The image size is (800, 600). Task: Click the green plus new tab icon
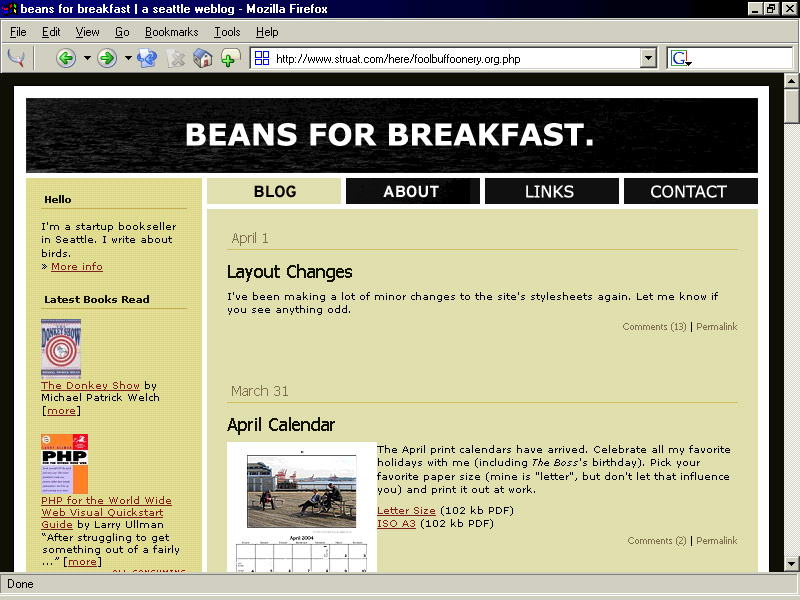(230, 58)
